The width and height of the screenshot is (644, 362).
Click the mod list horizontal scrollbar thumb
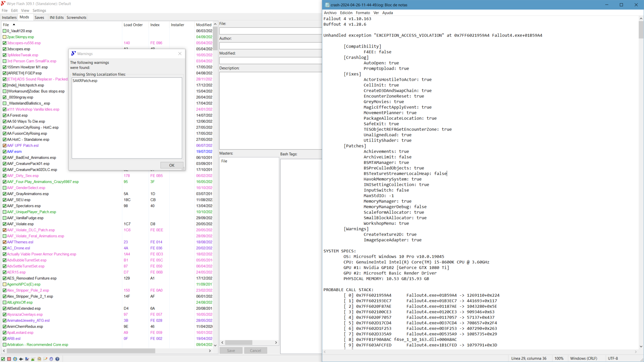pyautogui.click(x=81, y=351)
